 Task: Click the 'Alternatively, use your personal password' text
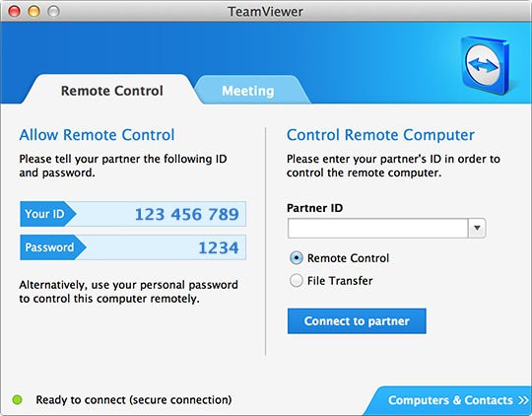coord(128,292)
